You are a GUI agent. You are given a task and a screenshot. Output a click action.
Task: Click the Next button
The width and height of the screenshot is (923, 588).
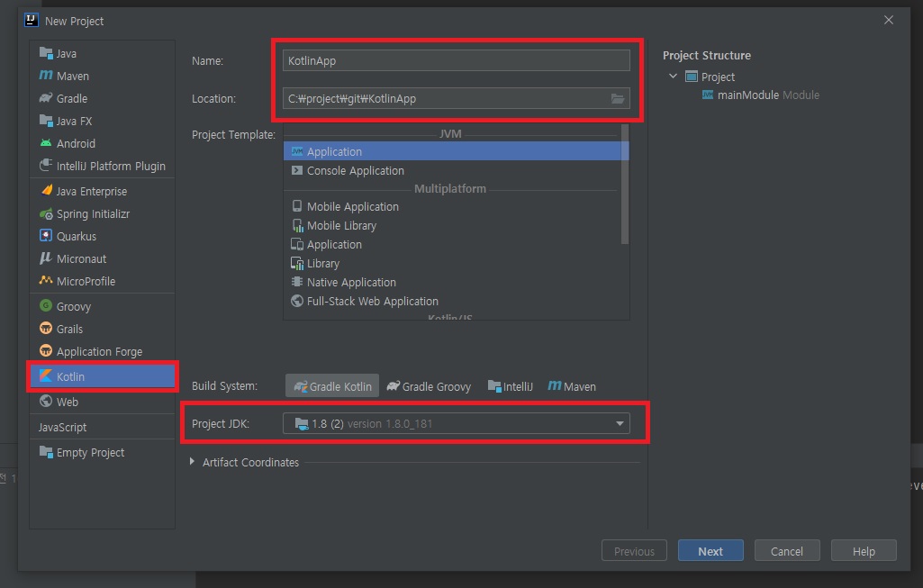(710, 551)
